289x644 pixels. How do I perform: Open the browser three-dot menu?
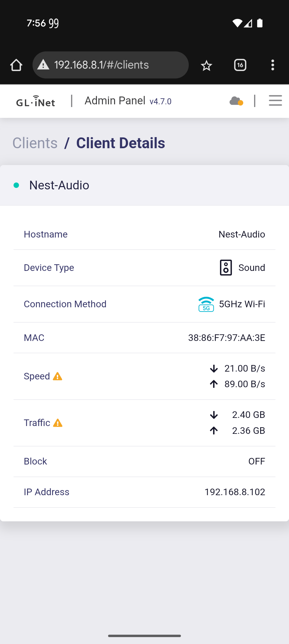point(272,65)
